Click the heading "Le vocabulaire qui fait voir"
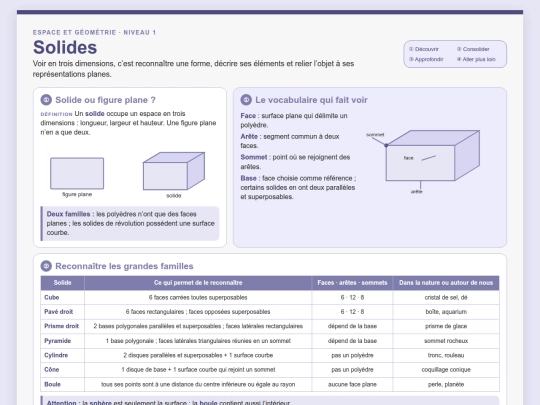This screenshot has height=405, width=540. 311,100
